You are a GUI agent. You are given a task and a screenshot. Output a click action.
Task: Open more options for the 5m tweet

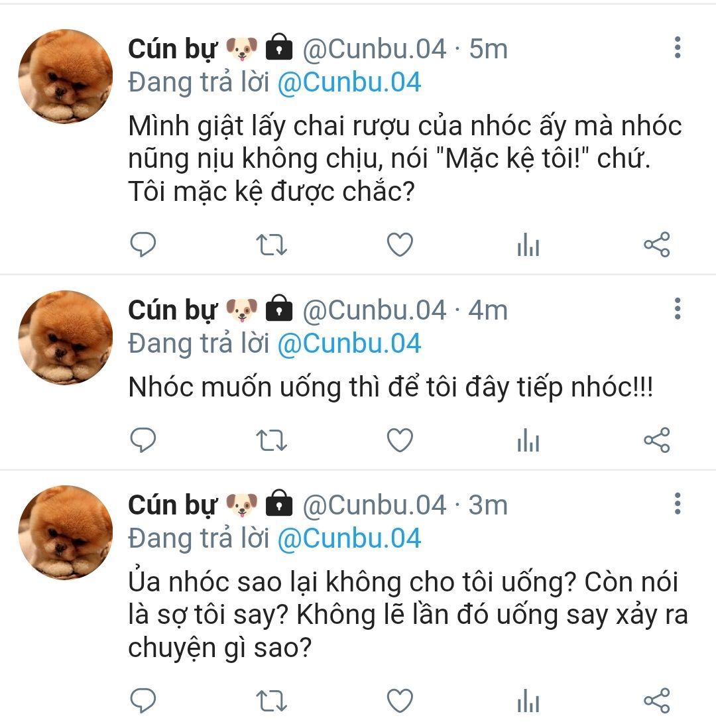(677, 48)
